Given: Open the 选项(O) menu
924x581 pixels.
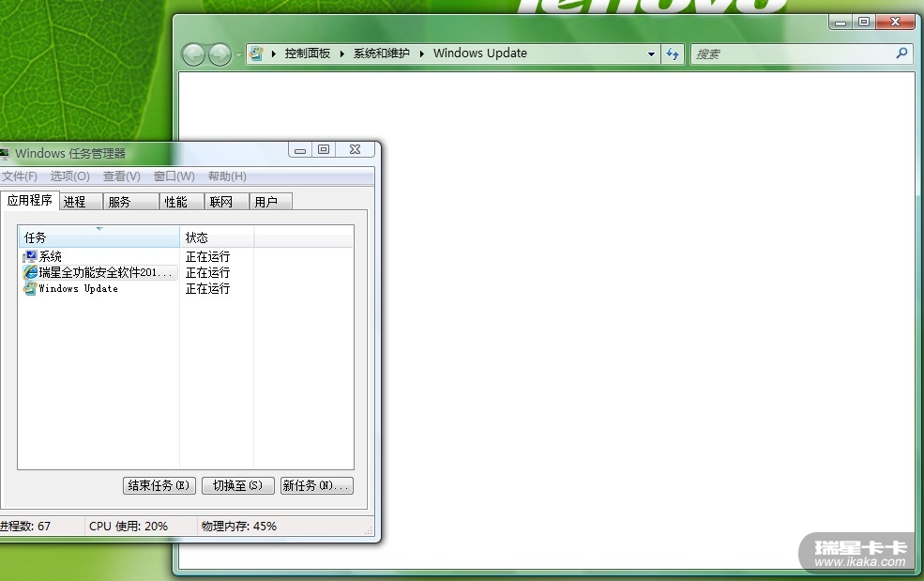Looking at the screenshot, I should pos(69,176).
